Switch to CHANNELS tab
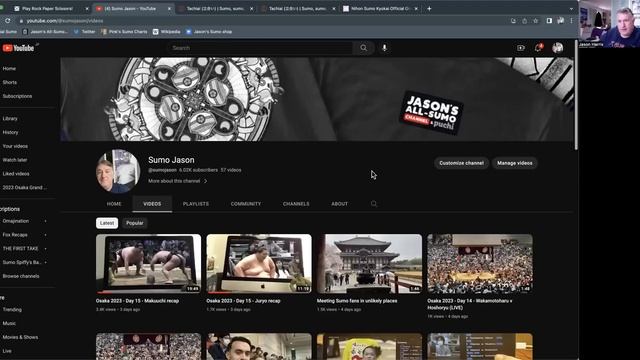The width and height of the screenshot is (640, 360). click(x=296, y=204)
